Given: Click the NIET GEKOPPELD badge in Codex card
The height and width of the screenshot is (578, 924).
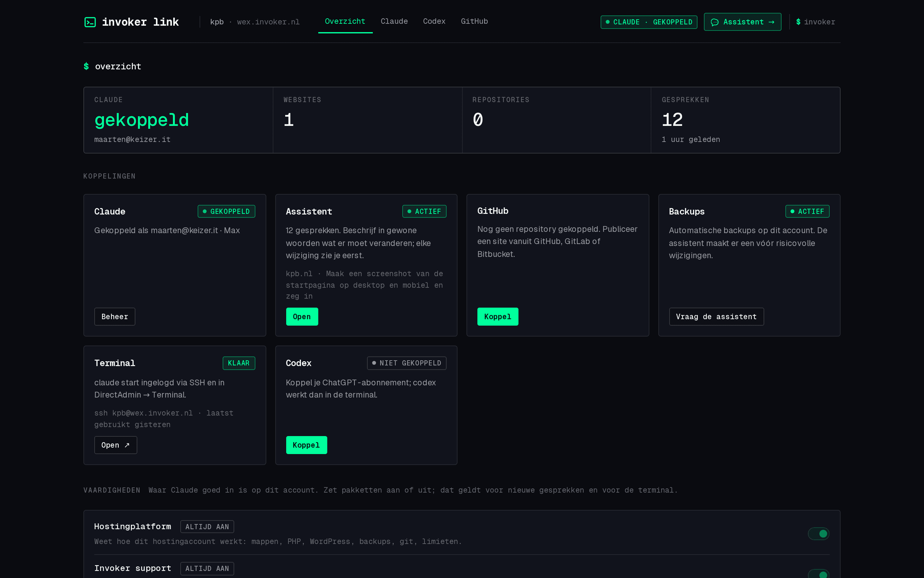Looking at the screenshot, I should pos(406,363).
